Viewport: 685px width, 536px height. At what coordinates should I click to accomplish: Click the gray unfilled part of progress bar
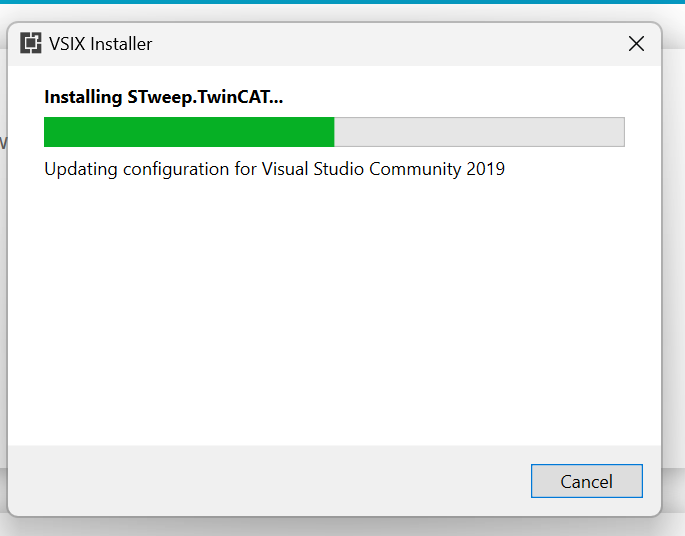tap(479, 132)
